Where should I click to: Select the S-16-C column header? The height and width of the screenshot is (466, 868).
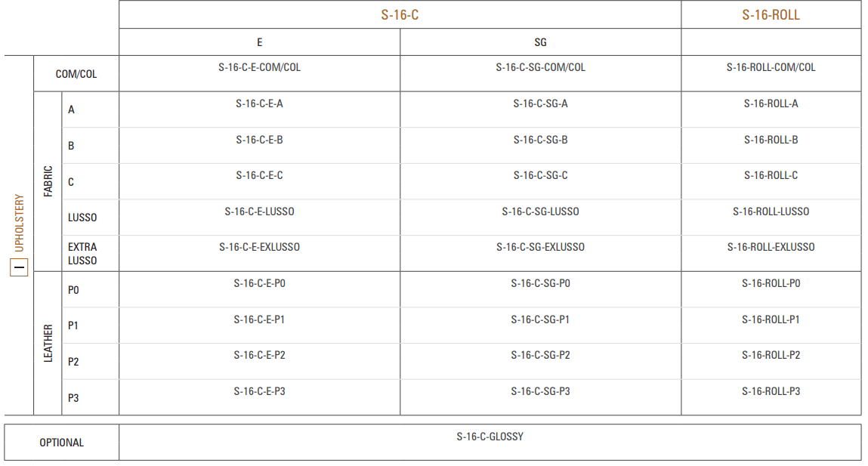(x=400, y=15)
